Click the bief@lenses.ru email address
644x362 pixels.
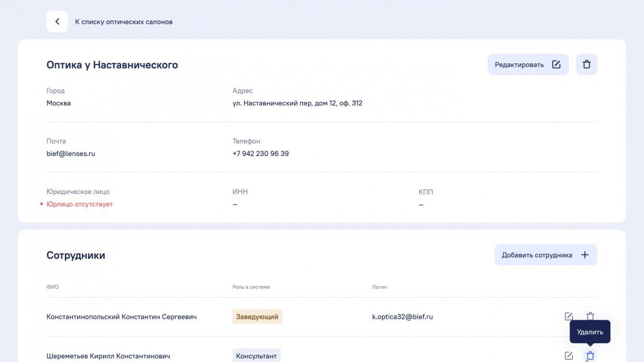tap(71, 154)
